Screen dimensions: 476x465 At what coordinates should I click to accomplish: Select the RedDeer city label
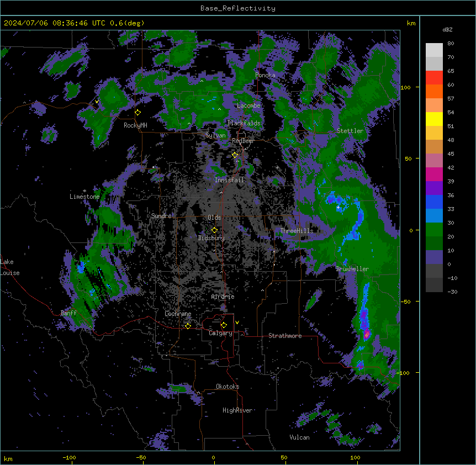tap(243, 141)
